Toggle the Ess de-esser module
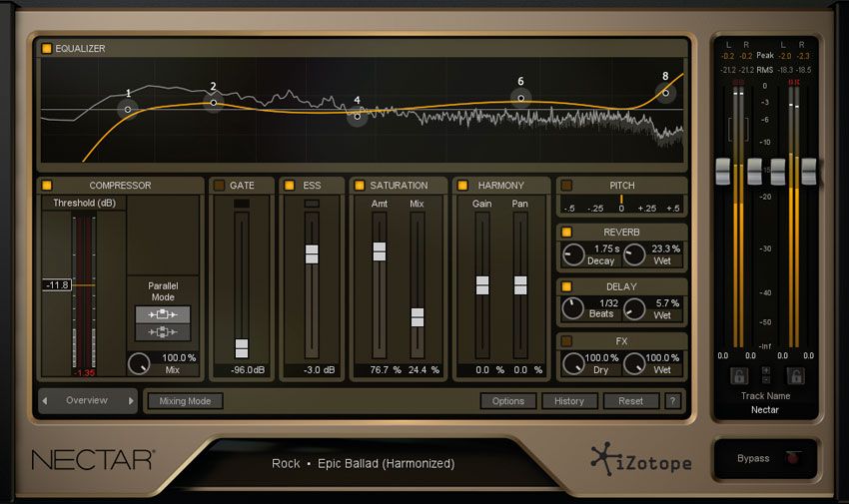 [x=290, y=186]
